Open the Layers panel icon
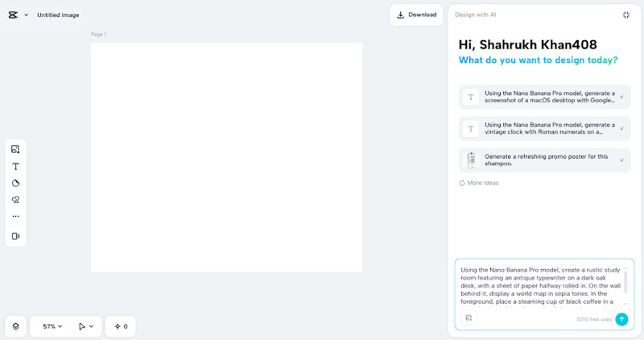This screenshot has width=644, height=340. point(15,326)
